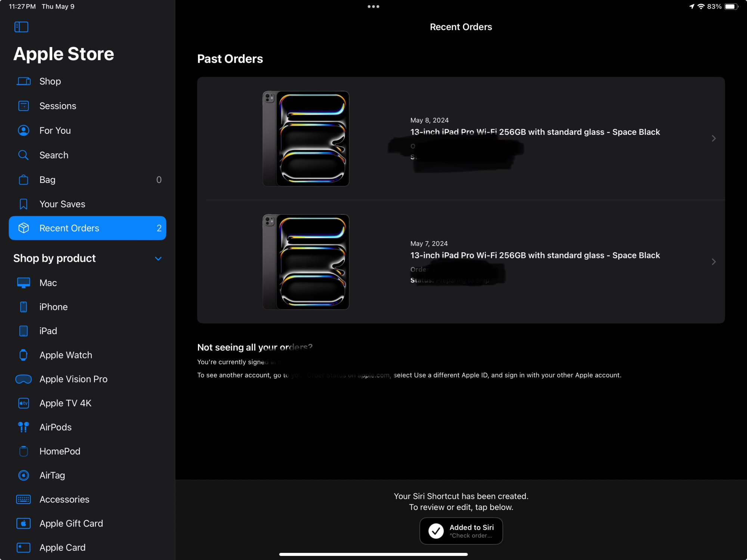Collapse the Shop by product section
The image size is (747, 560).
158,258
